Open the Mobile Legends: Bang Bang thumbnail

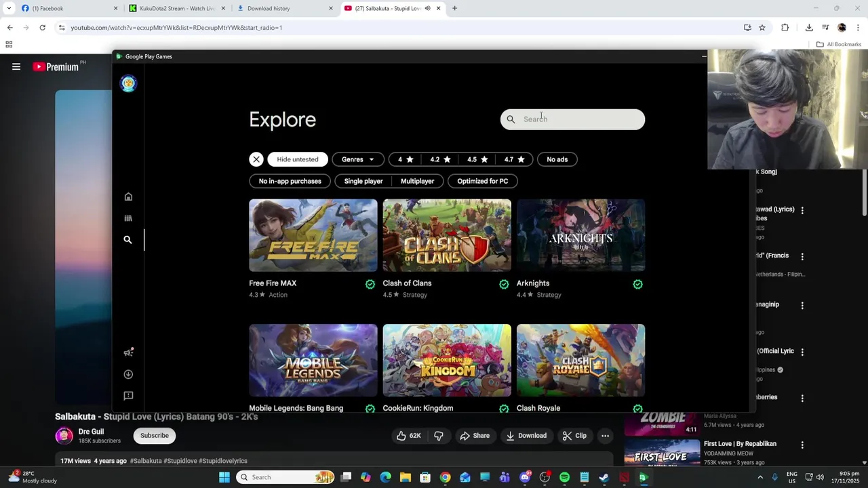313,361
